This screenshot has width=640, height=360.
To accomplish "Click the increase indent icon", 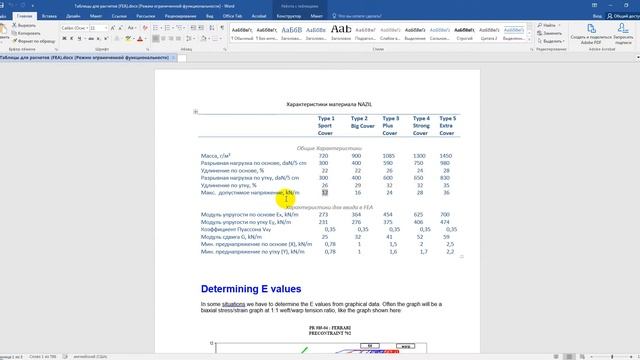I will click(201, 28).
